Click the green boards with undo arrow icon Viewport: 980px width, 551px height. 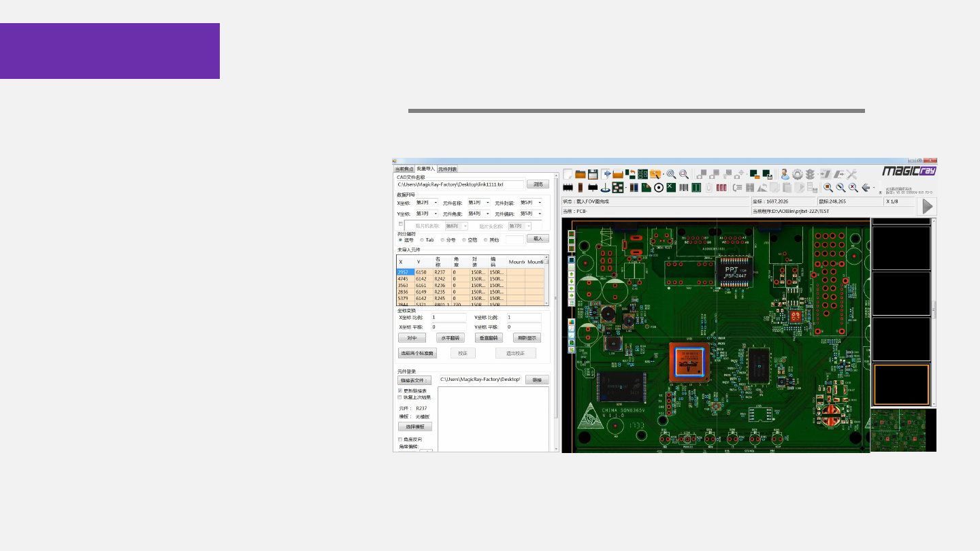[630, 174]
